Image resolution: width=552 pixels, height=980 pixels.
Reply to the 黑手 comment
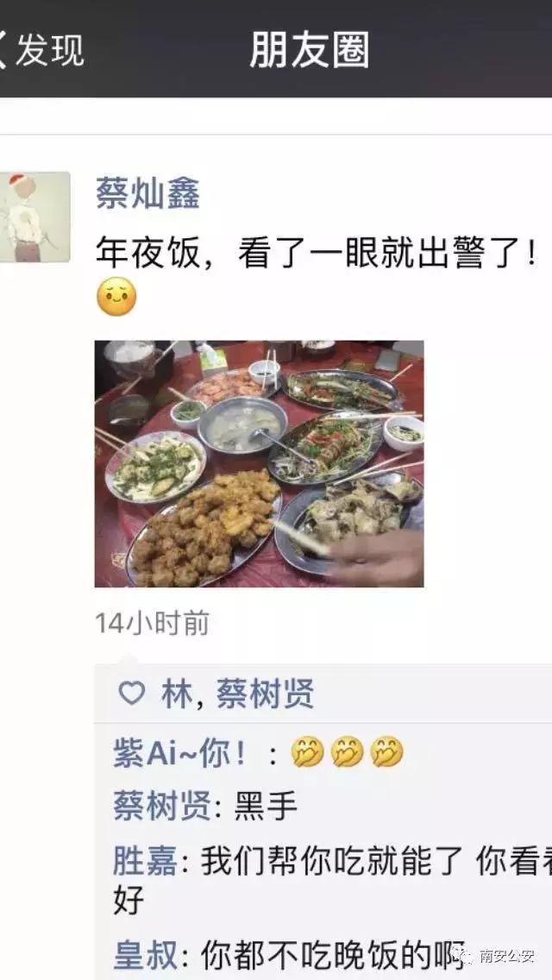tap(266, 807)
